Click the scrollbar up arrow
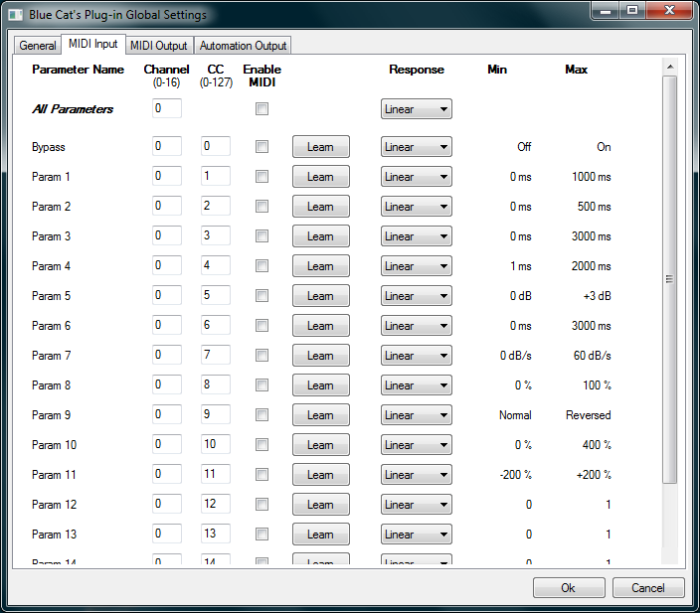Screen dimensions: 700x613 click(669, 67)
